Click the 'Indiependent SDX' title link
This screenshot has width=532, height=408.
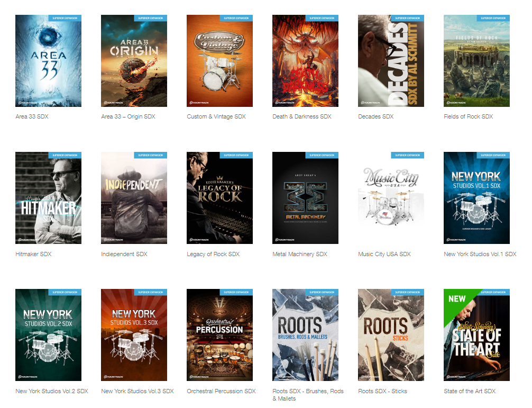point(124,254)
